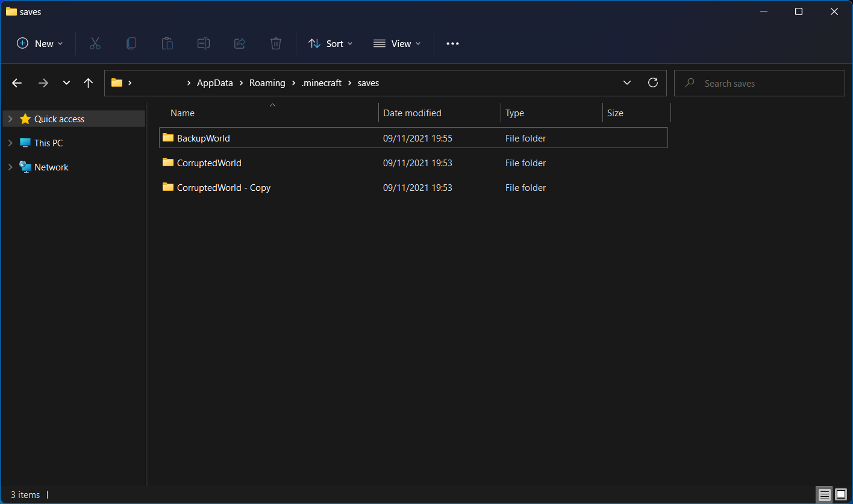Expand the This PC tree node
This screenshot has height=504, width=853.
(10, 143)
